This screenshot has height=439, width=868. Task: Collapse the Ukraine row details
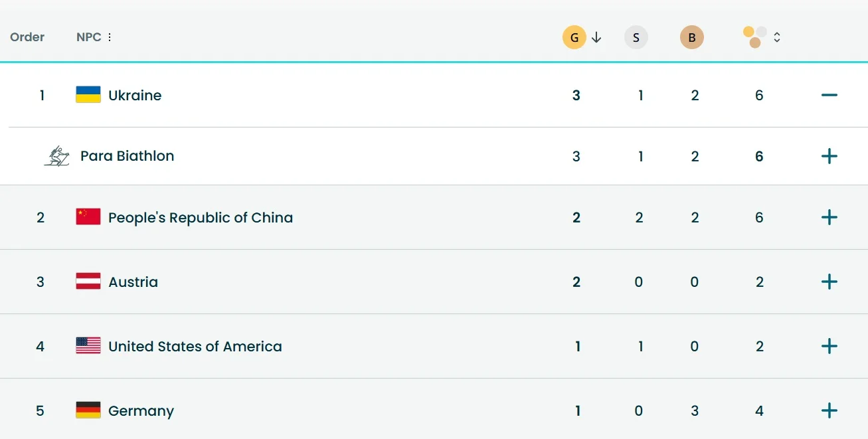click(829, 95)
